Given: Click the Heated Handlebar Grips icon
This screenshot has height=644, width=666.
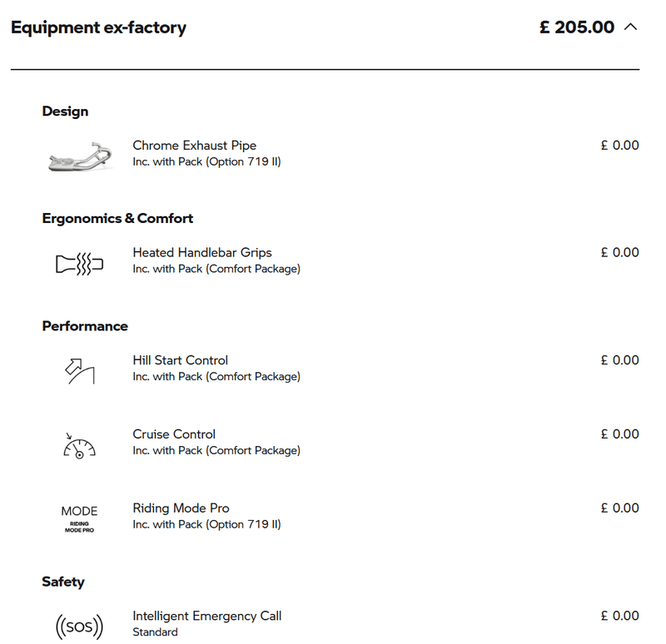Looking at the screenshot, I should pos(79,265).
